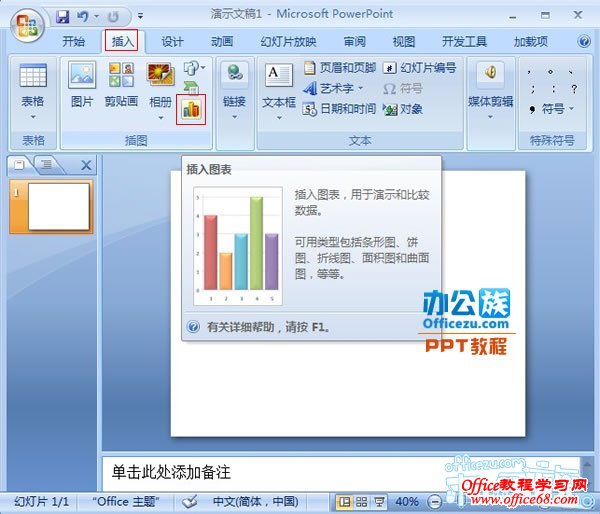The height and width of the screenshot is (514, 600).
Task: Open the 设计 tab
Action: (172, 41)
